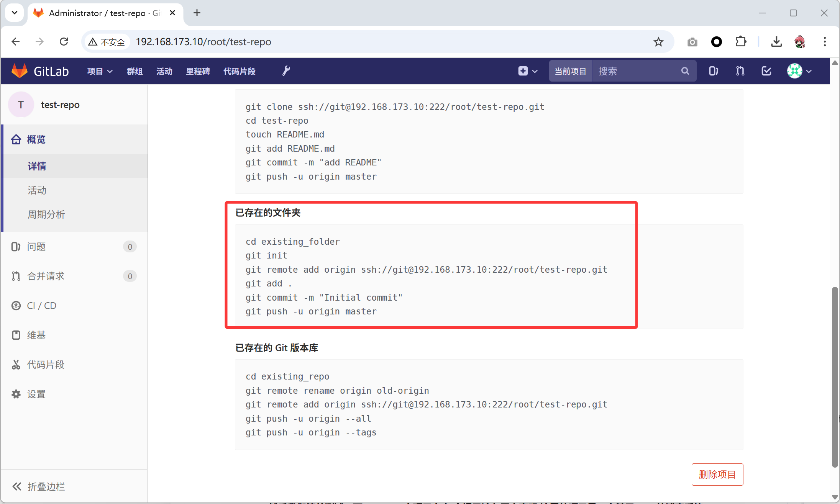Expand the 项目 dropdown menu
This screenshot has height=504, width=840.
99,71
